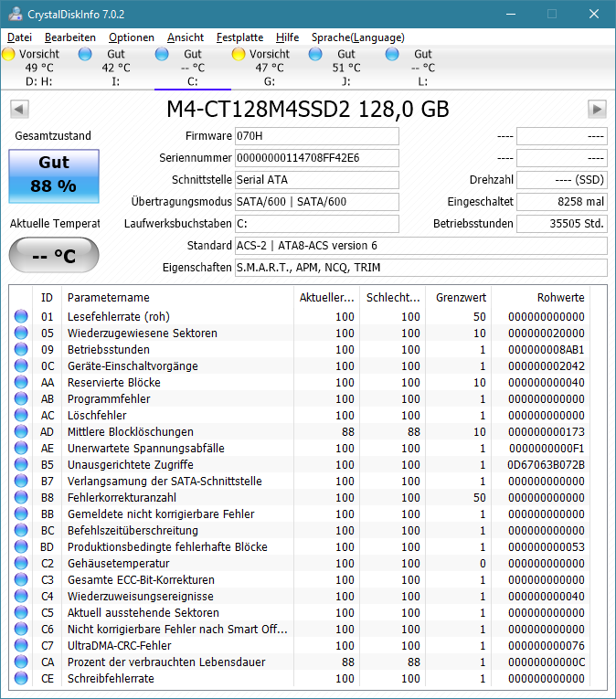This screenshot has height=699, width=616.
Task: Select the Nicht korrigierbare Fehler nach Smart Off row
Action: coord(300,629)
